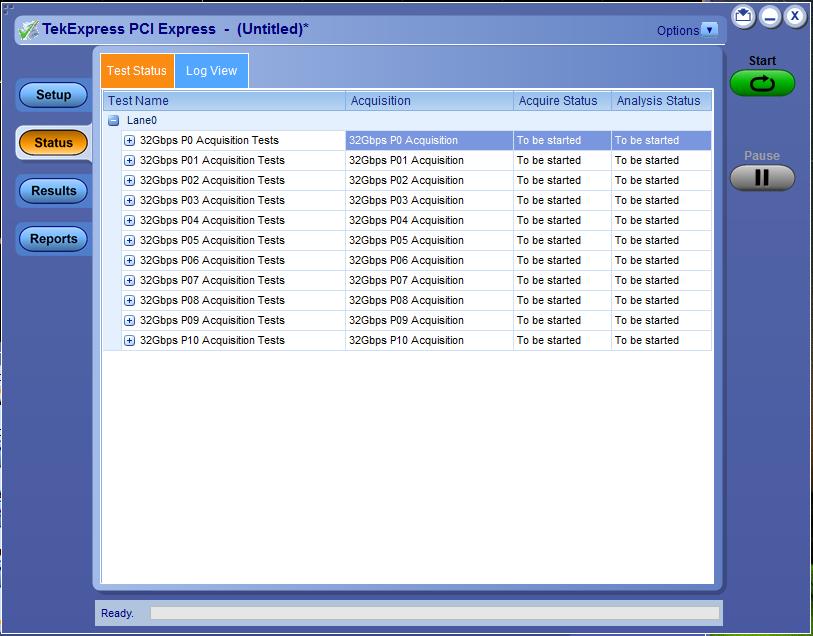Select the Lane0 tree label
The image size is (813, 636).
[x=142, y=120]
